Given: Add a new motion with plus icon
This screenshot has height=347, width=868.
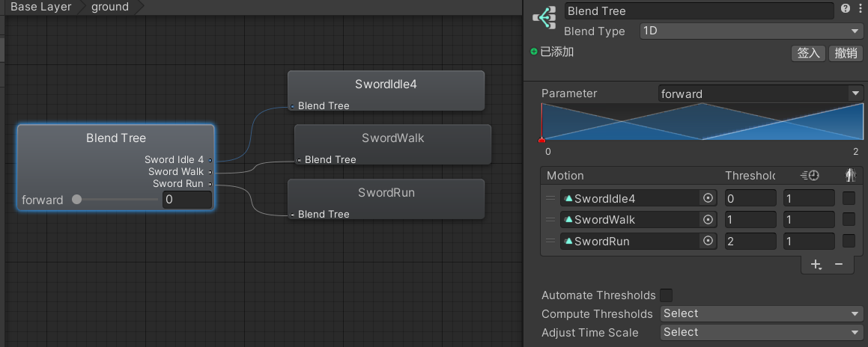Looking at the screenshot, I should click(x=816, y=265).
